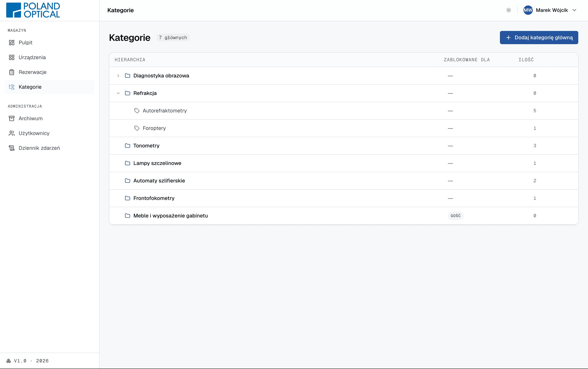Click the ILOŚĆ column header
588x369 pixels.
pyautogui.click(x=526, y=60)
